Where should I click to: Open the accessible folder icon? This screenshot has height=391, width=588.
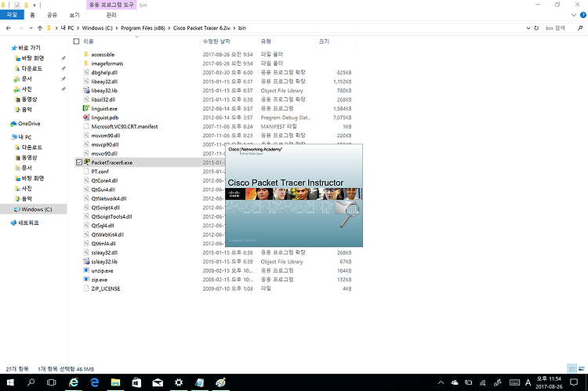point(86,54)
